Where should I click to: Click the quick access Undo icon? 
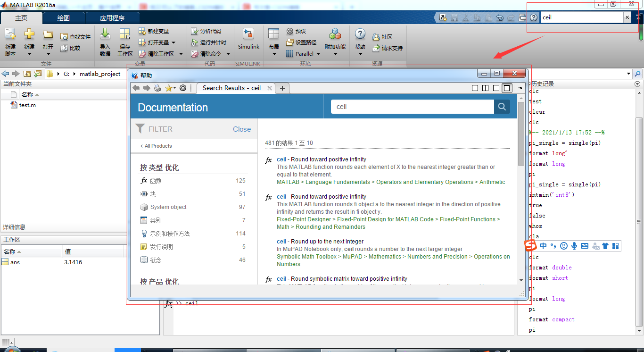click(x=500, y=17)
